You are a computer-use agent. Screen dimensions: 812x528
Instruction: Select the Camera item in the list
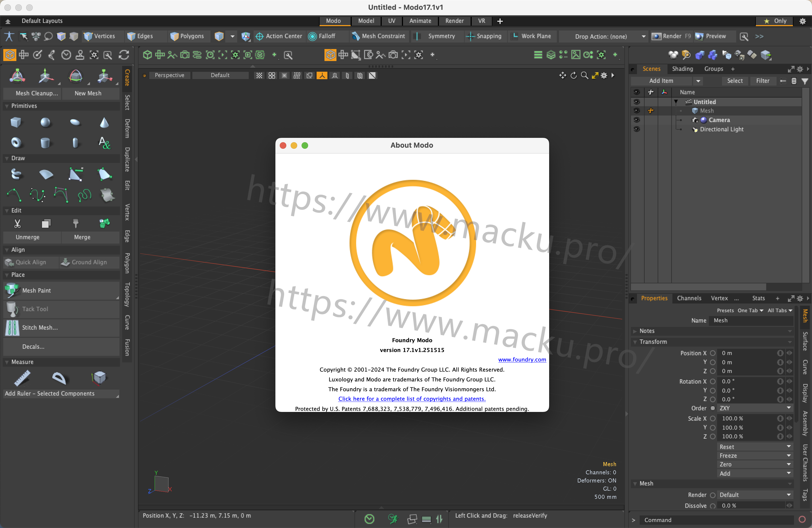(719, 120)
